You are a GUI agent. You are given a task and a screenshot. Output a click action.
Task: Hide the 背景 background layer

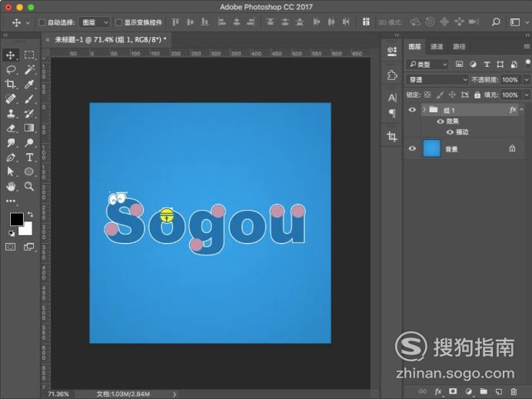[x=412, y=148]
